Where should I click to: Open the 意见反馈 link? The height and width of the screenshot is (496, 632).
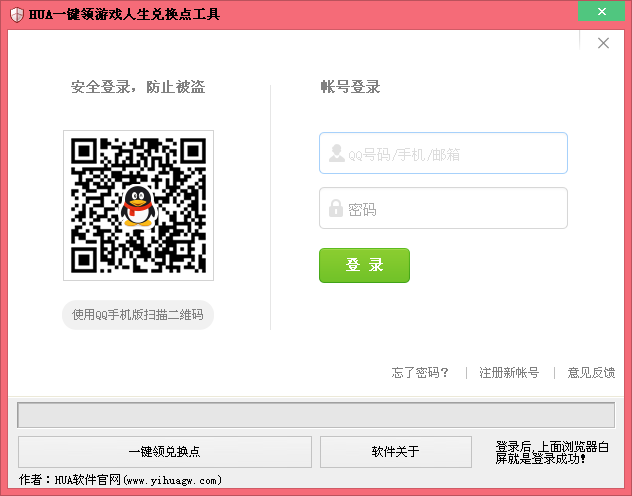pyautogui.click(x=591, y=372)
